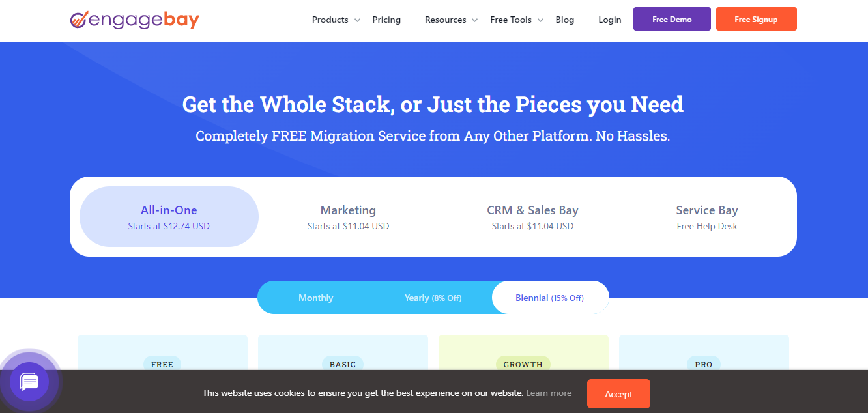Viewport: 868px width, 413px height.
Task: Click the GROWTH plan card label
Action: (x=523, y=364)
